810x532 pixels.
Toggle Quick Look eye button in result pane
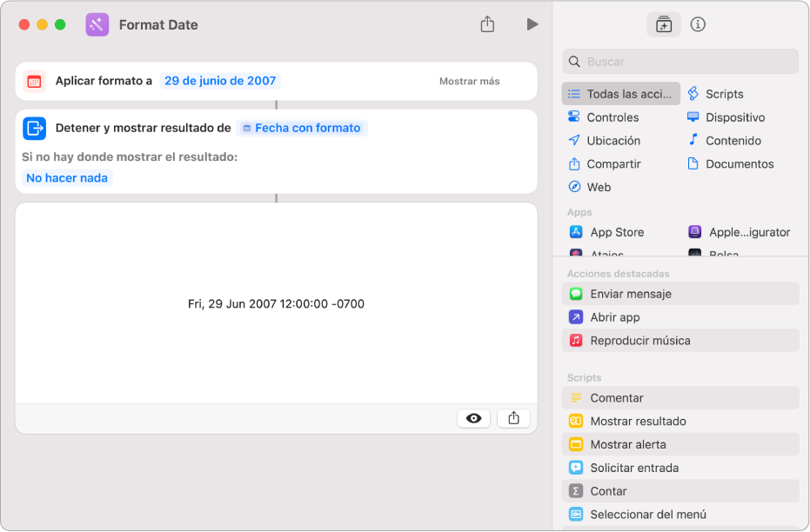pyautogui.click(x=473, y=418)
